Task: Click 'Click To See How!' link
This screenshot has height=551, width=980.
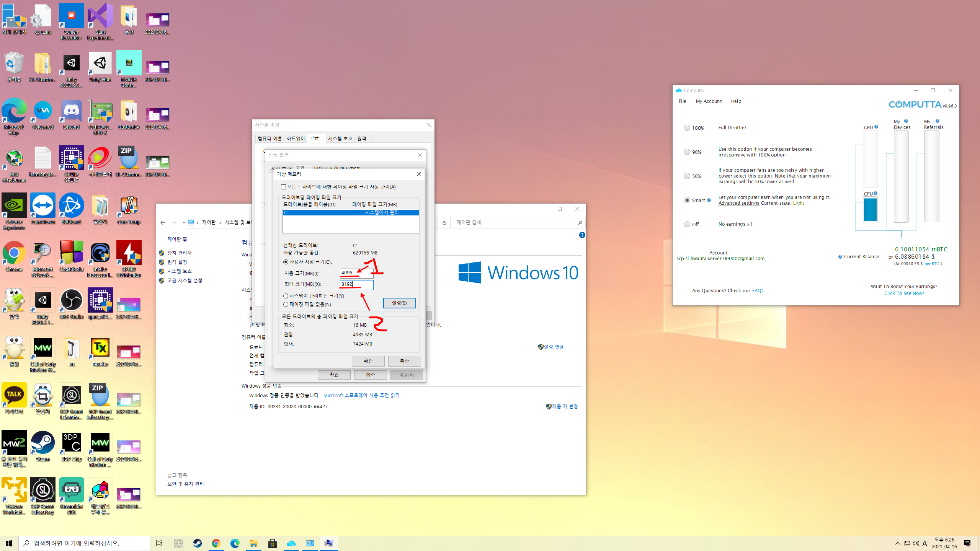Action: 904,293
